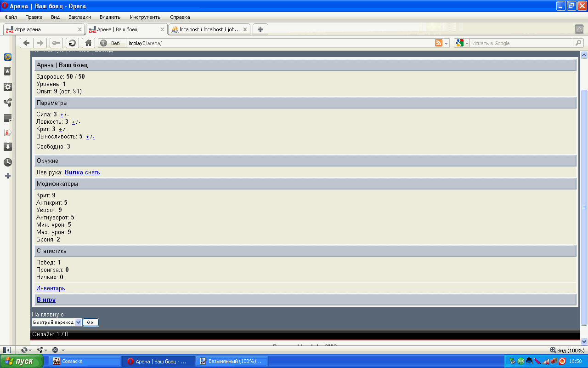Close the 'Игра арена' tab
This screenshot has height=368, width=588.
coord(79,29)
